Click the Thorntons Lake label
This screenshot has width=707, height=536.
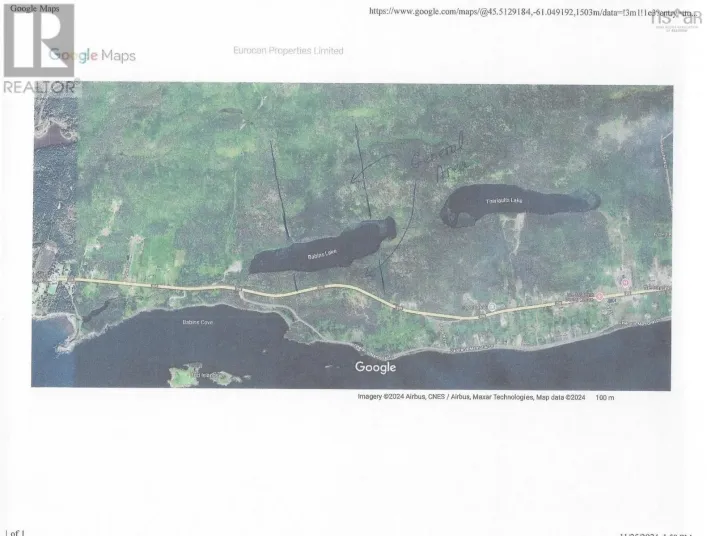506,203
